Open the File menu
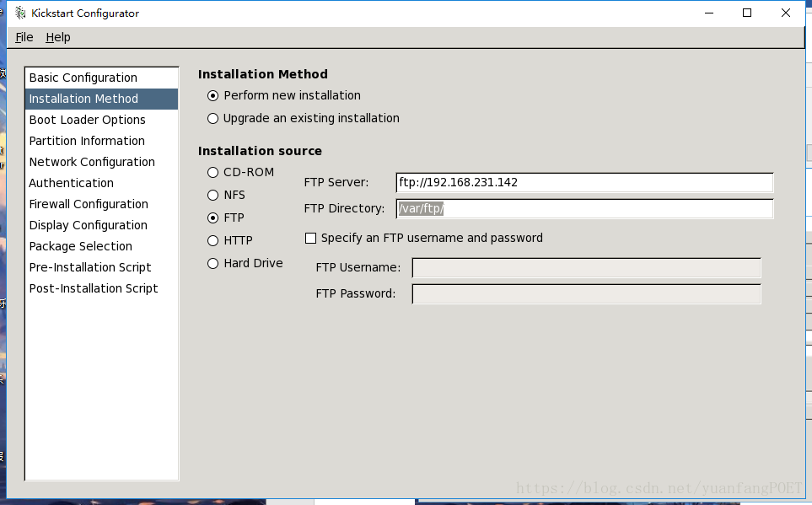Image resolution: width=812 pixels, height=505 pixels. coord(24,37)
